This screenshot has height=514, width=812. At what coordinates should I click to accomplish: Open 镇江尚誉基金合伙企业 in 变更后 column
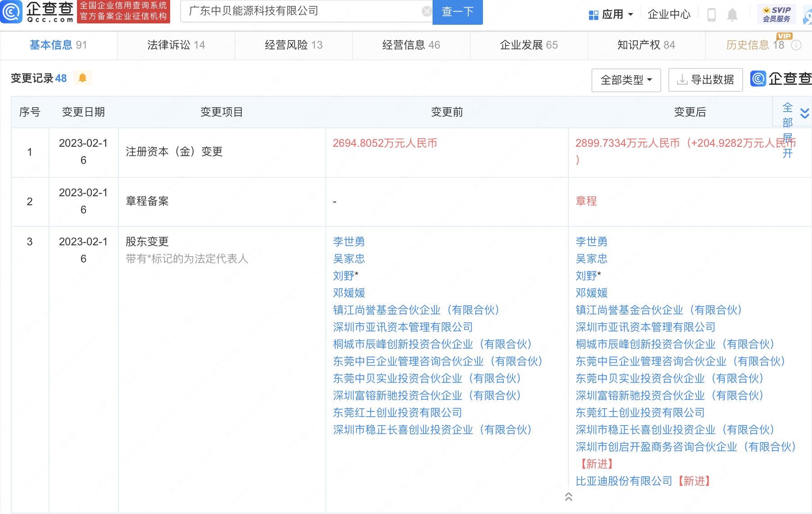660,310
